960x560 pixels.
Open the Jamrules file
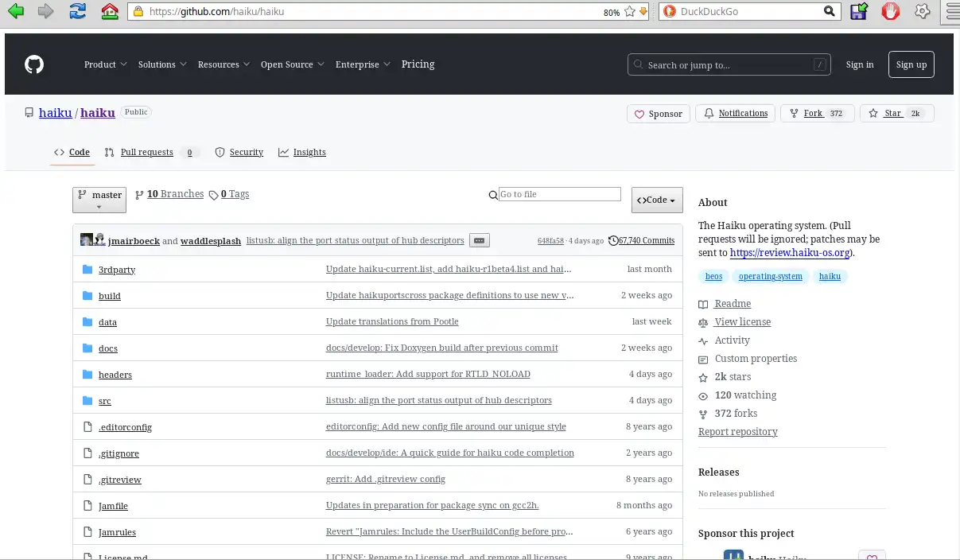[117, 532]
